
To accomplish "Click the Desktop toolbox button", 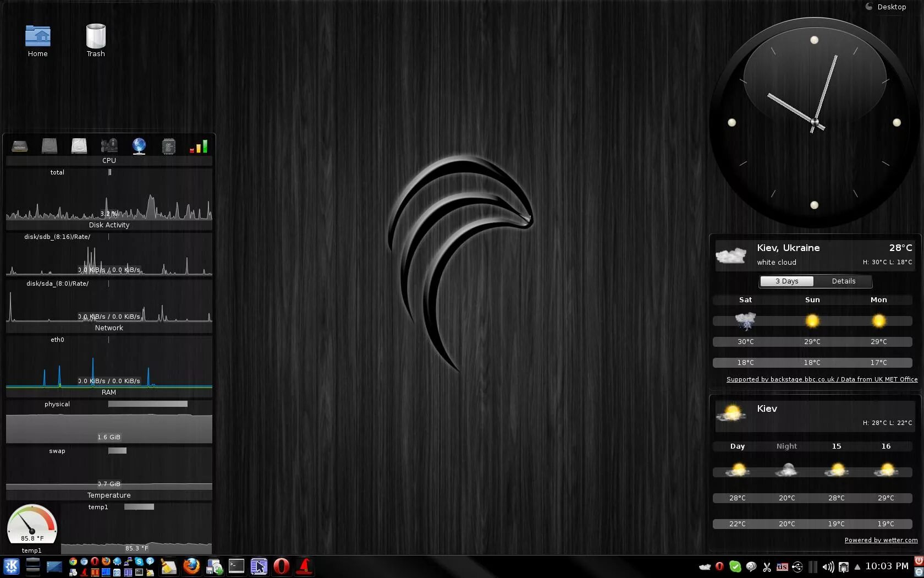I will pos(886,7).
